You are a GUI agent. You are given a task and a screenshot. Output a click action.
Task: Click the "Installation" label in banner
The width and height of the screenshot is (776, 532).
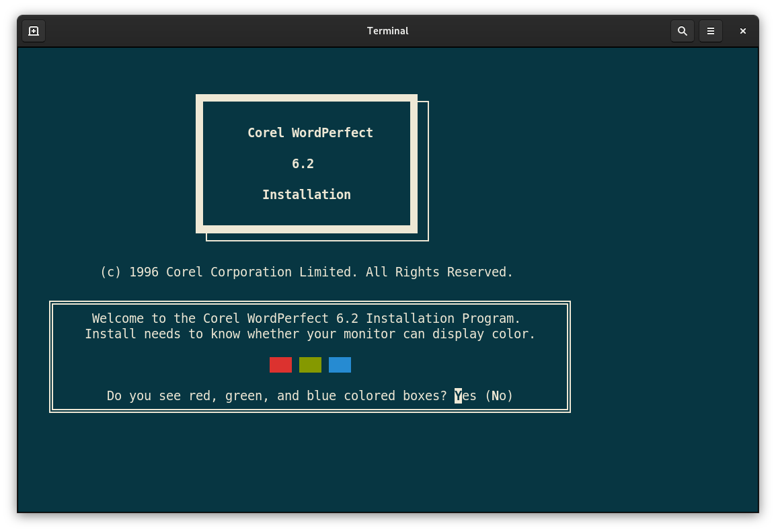307,194
